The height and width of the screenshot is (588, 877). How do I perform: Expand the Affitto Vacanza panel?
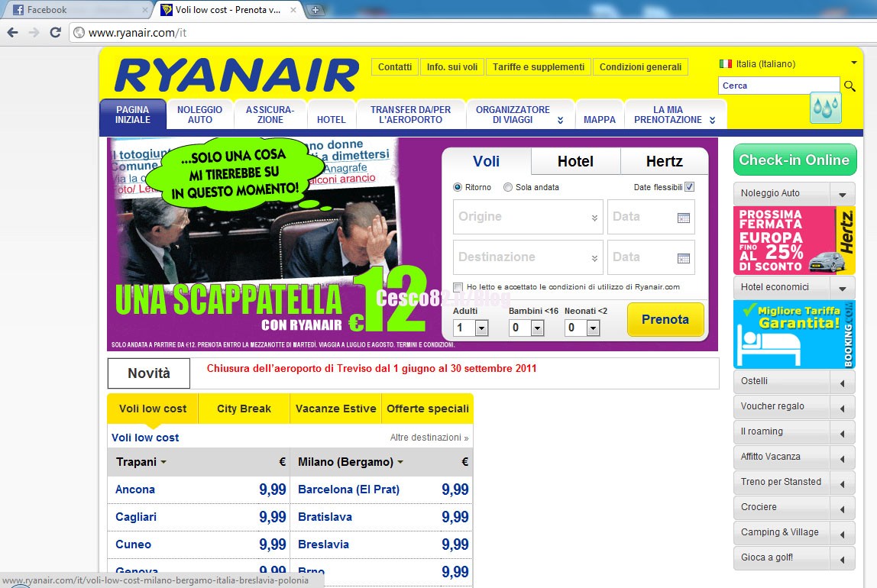tap(843, 458)
